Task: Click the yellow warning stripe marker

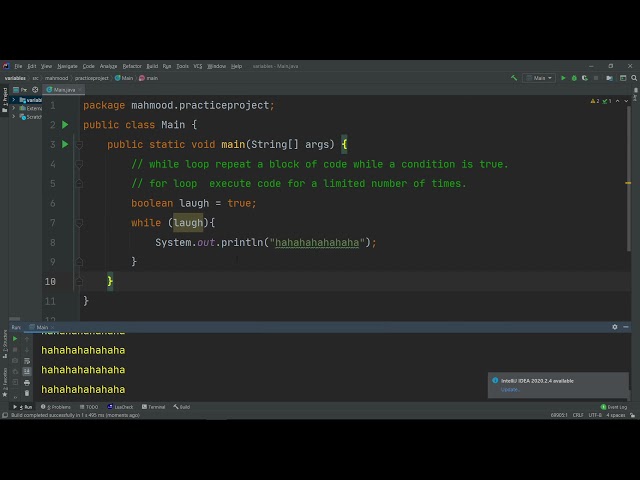Action: 628,183
